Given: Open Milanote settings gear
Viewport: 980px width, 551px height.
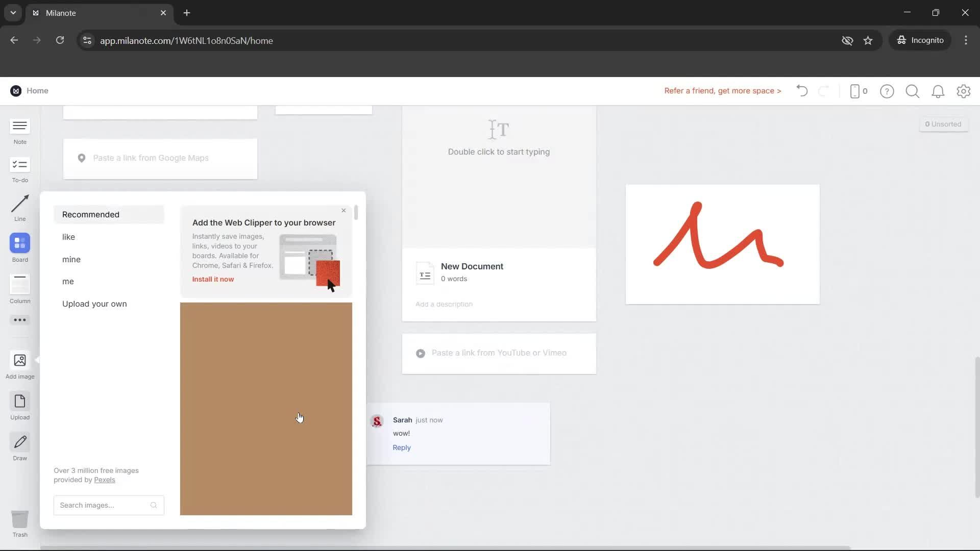Looking at the screenshot, I should (x=964, y=91).
